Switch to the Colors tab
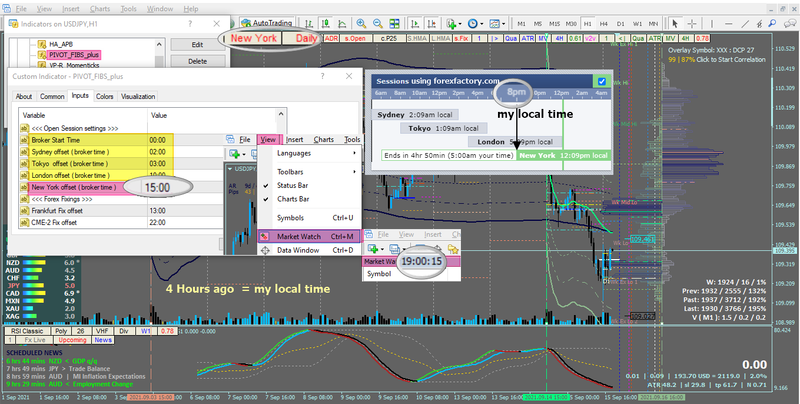Image resolution: width=800 pixels, height=404 pixels. [105, 96]
